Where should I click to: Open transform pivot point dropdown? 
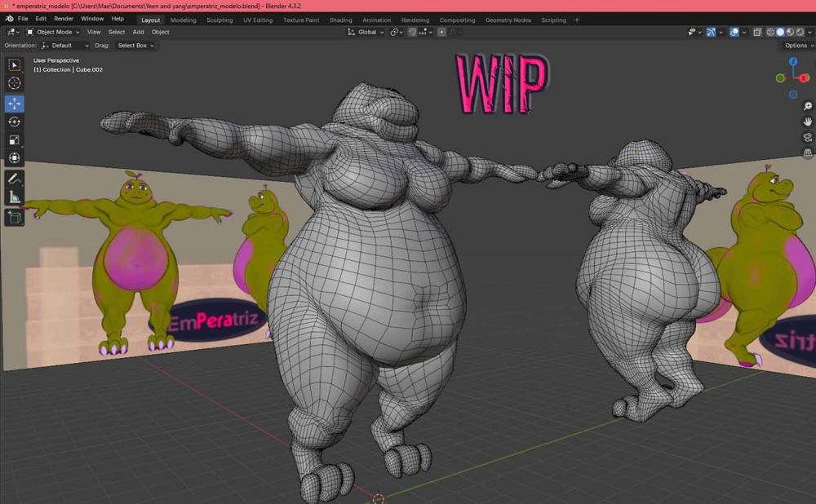pyautogui.click(x=397, y=33)
